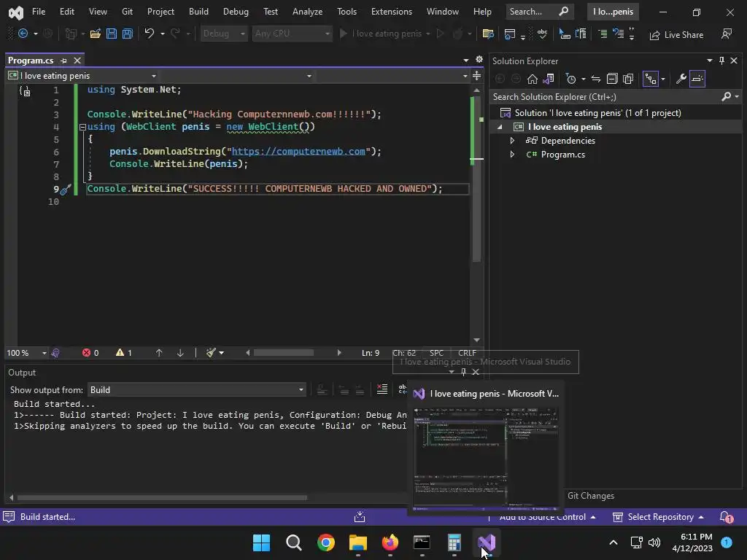Click Sync with Active Document icon
The image size is (747, 560).
pyautogui.click(x=595, y=79)
